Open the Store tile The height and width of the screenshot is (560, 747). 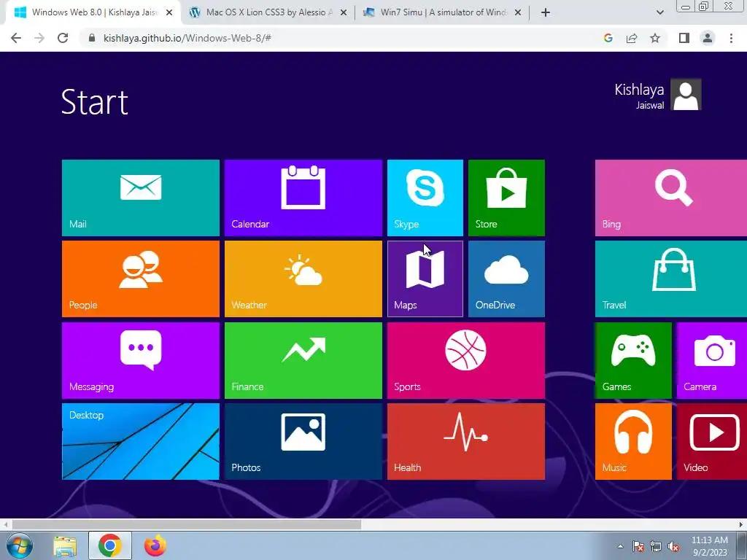click(x=506, y=198)
